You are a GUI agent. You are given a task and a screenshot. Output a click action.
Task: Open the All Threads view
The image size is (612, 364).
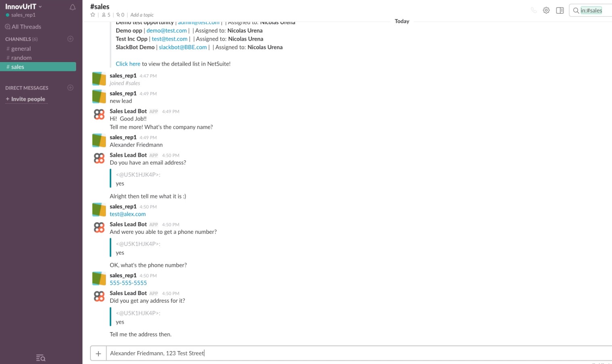(x=26, y=27)
